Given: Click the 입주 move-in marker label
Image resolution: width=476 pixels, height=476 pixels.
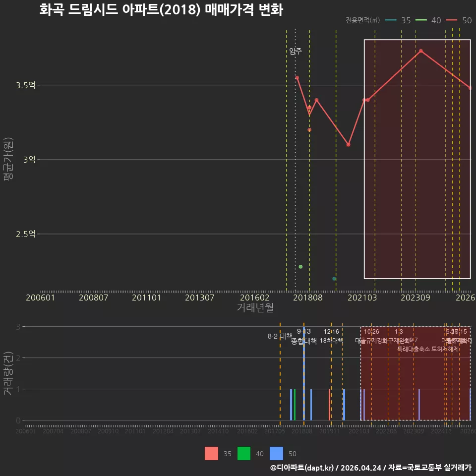Looking at the screenshot, I should [x=296, y=51].
